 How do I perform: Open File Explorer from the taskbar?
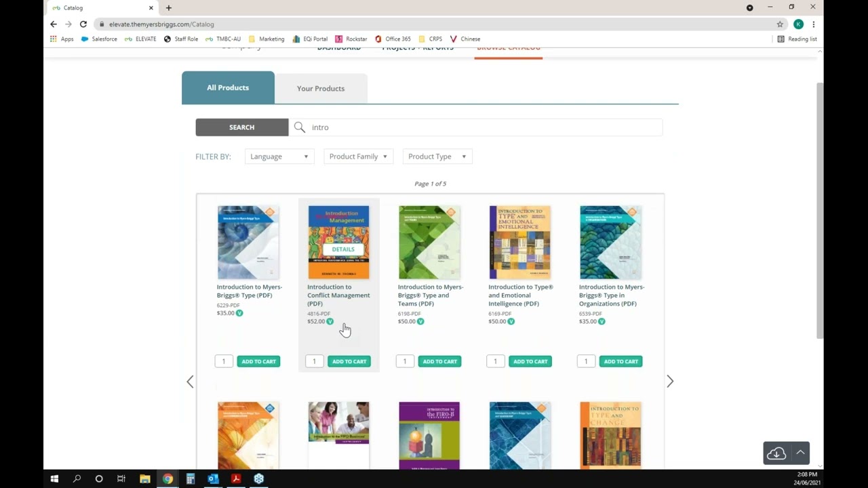click(145, 479)
